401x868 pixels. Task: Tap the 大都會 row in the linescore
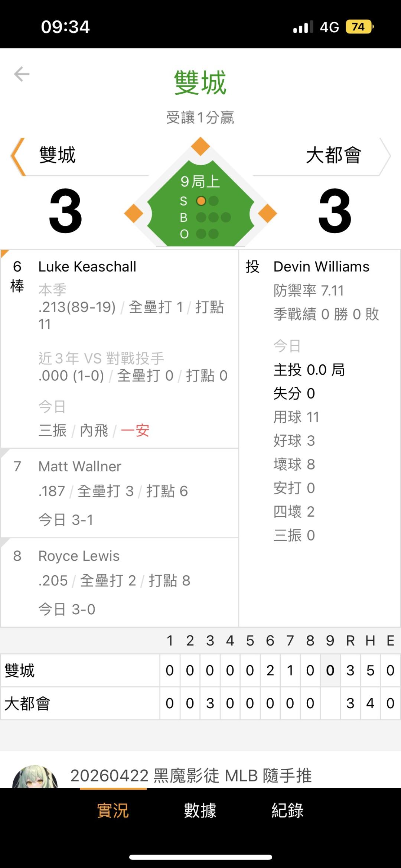tap(80, 703)
